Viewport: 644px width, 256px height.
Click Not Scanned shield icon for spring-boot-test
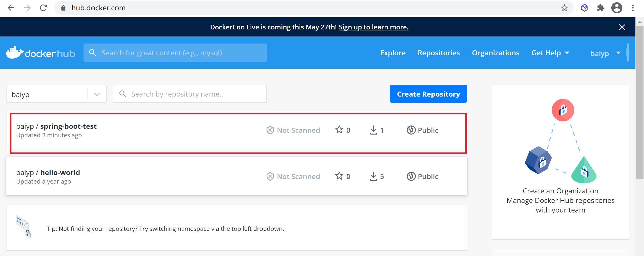pyautogui.click(x=270, y=130)
